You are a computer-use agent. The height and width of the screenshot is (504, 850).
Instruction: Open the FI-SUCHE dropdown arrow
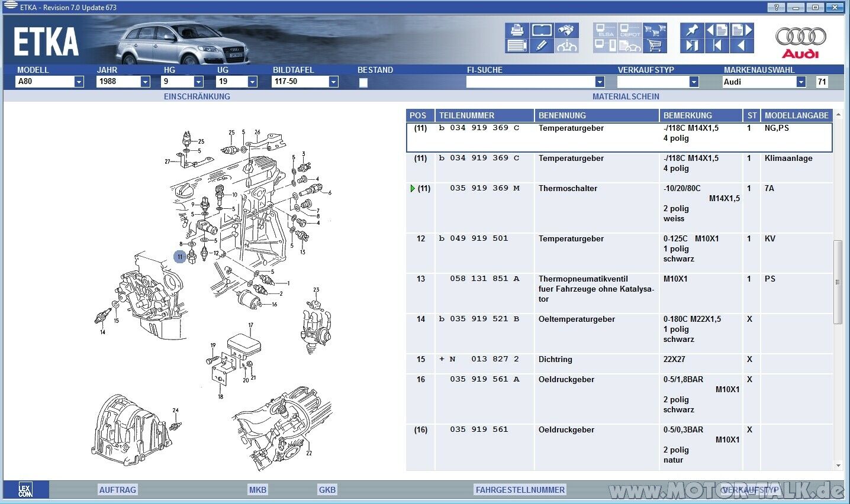(600, 82)
